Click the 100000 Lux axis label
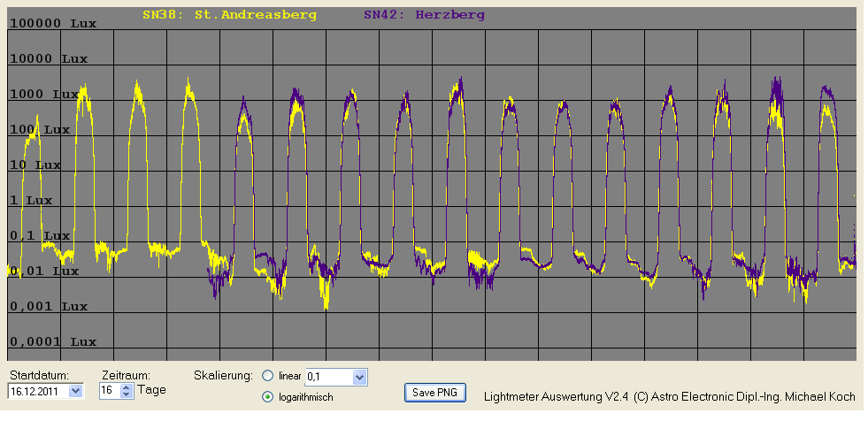 50,24
